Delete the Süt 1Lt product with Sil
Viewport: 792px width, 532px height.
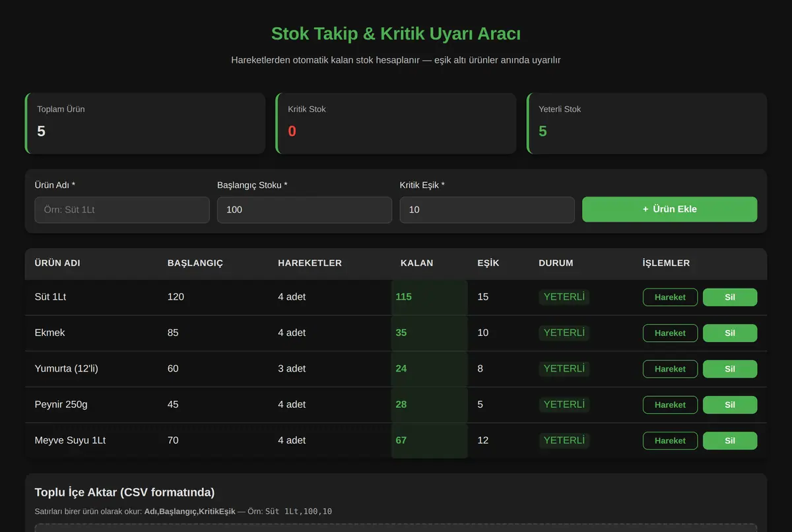(730, 297)
